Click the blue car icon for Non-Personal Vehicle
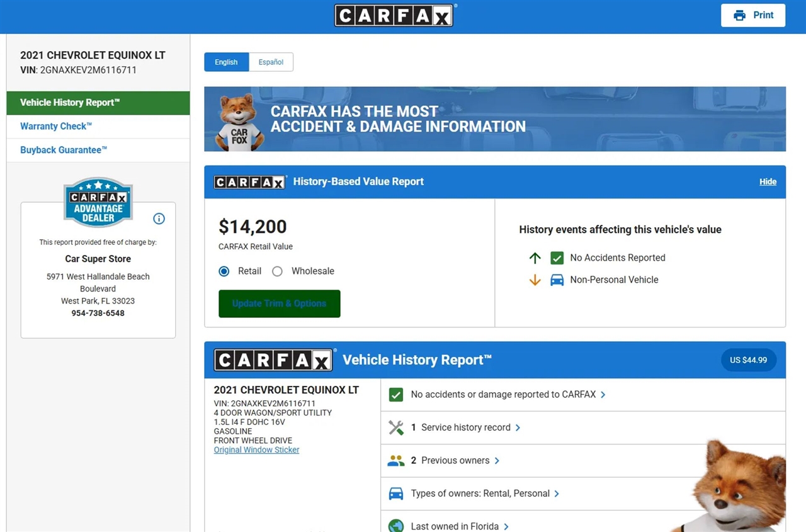Image resolution: width=806 pixels, height=532 pixels. pyautogui.click(x=557, y=280)
